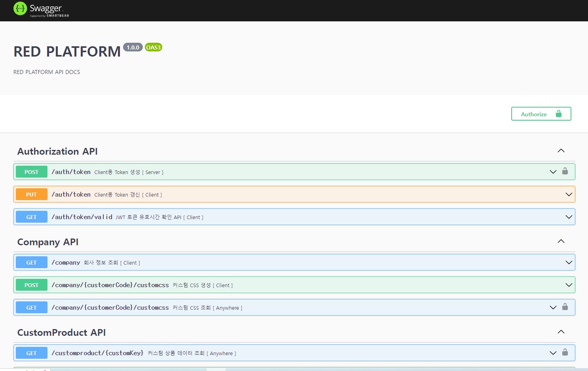Collapse the Authorization API section
The height and width of the screenshot is (371, 588).
click(561, 151)
